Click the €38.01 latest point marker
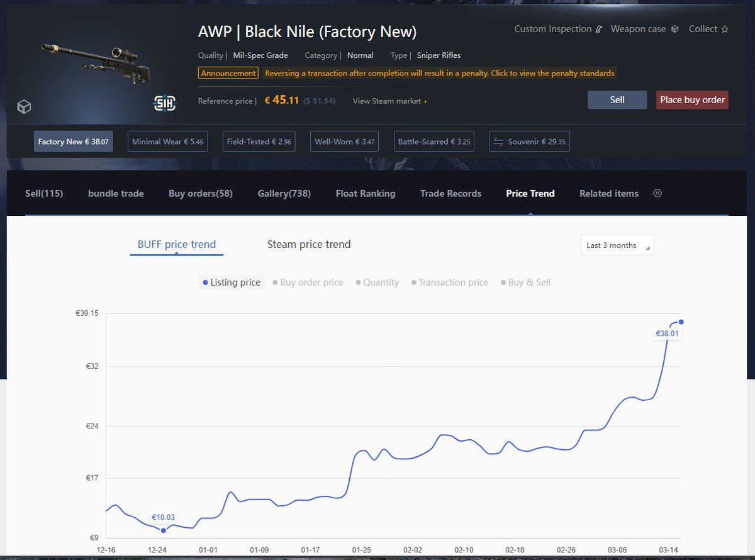This screenshot has height=560, width=755. (x=681, y=322)
